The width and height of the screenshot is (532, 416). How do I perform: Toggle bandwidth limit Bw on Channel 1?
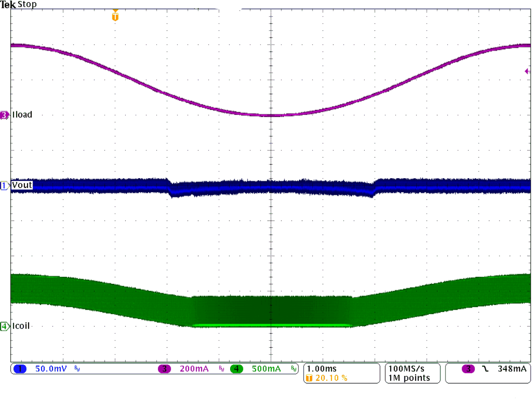pos(76,369)
